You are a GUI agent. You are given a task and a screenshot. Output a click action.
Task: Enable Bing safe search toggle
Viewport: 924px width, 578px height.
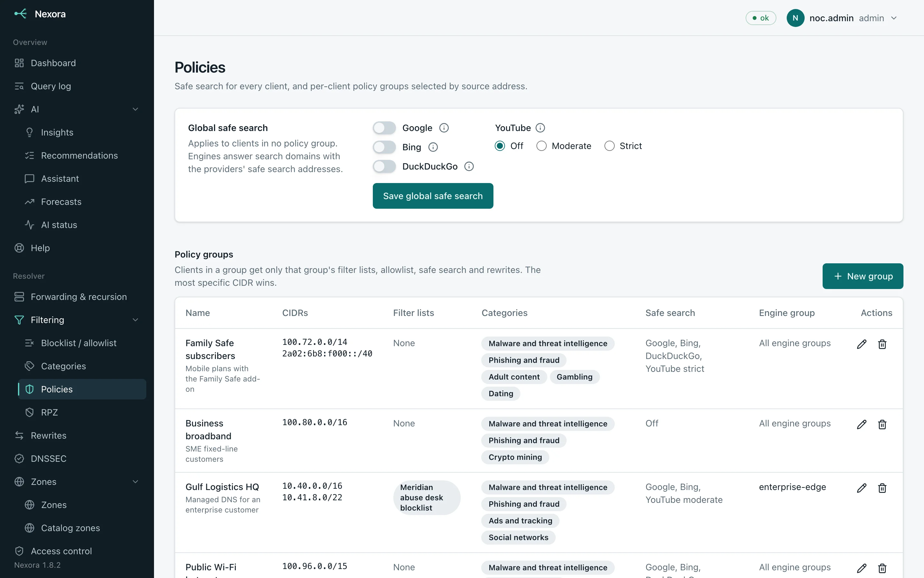coord(384,147)
